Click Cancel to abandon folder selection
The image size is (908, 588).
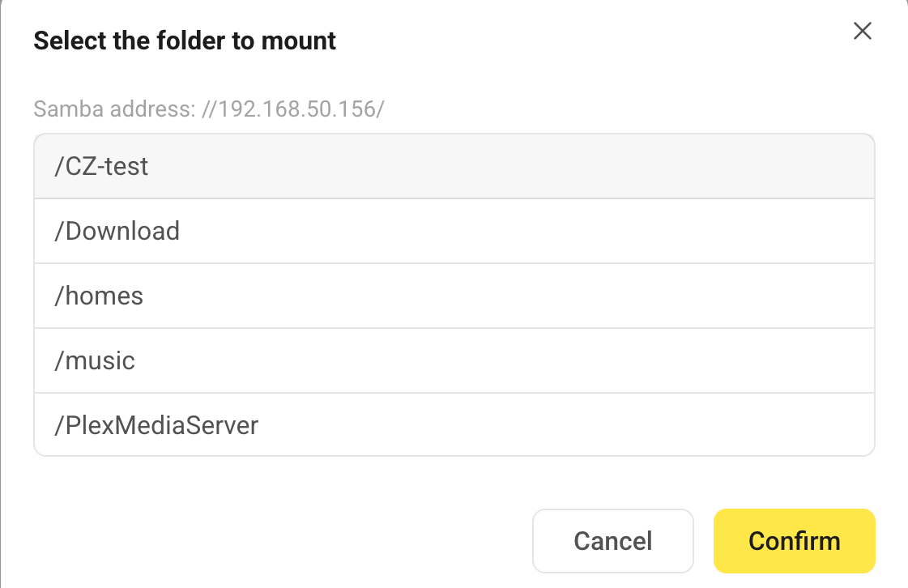click(x=612, y=540)
